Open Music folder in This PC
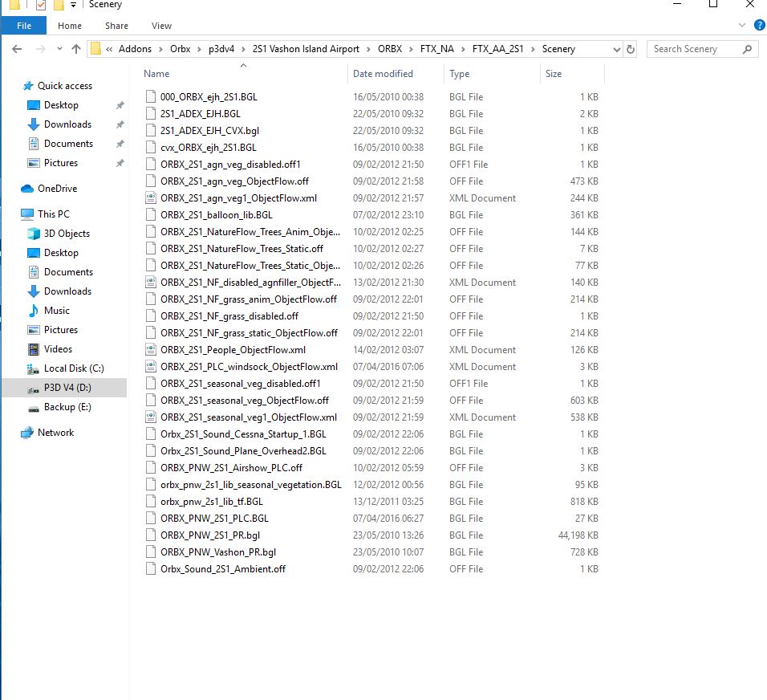 tap(57, 311)
